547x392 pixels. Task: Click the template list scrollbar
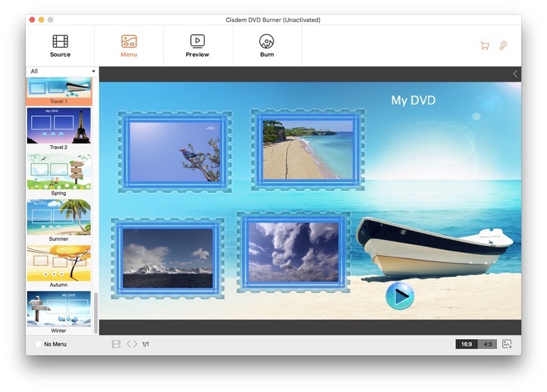click(x=95, y=310)
